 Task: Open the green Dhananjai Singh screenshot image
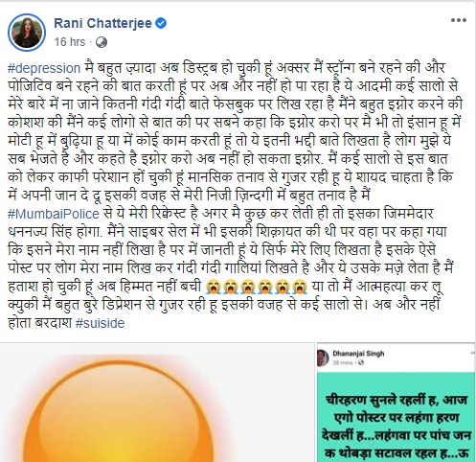pyautogui.click(x=396, y=403)
